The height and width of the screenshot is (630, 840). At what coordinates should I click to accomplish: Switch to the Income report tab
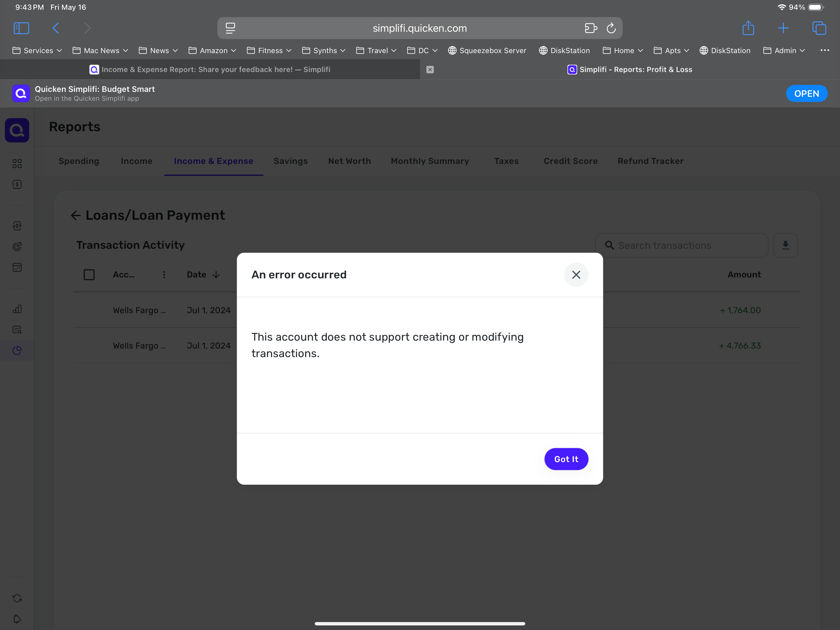point(137,161)
